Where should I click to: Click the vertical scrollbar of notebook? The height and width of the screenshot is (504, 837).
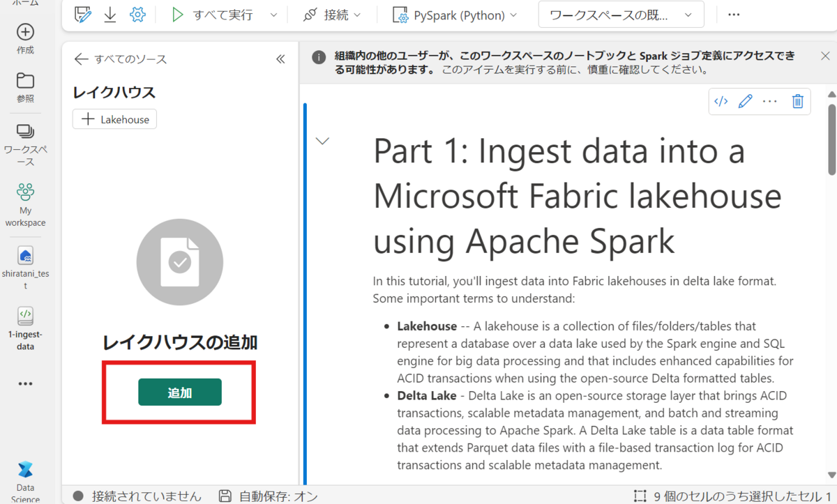pos(831,139)
